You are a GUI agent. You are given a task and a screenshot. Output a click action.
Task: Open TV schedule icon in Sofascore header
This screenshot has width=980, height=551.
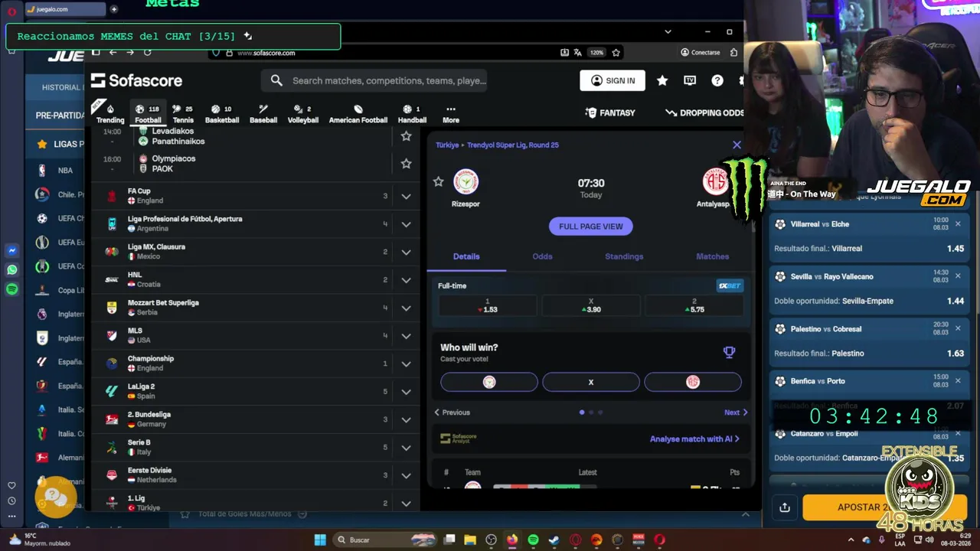690,80
